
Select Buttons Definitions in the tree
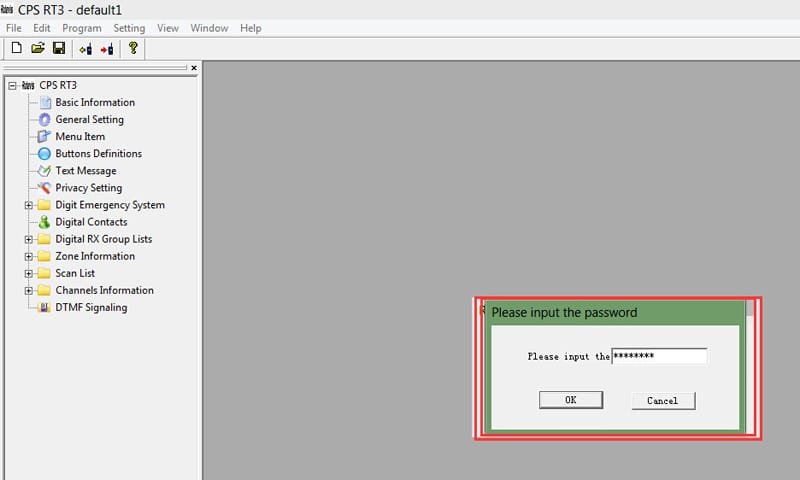coord(98,154)
